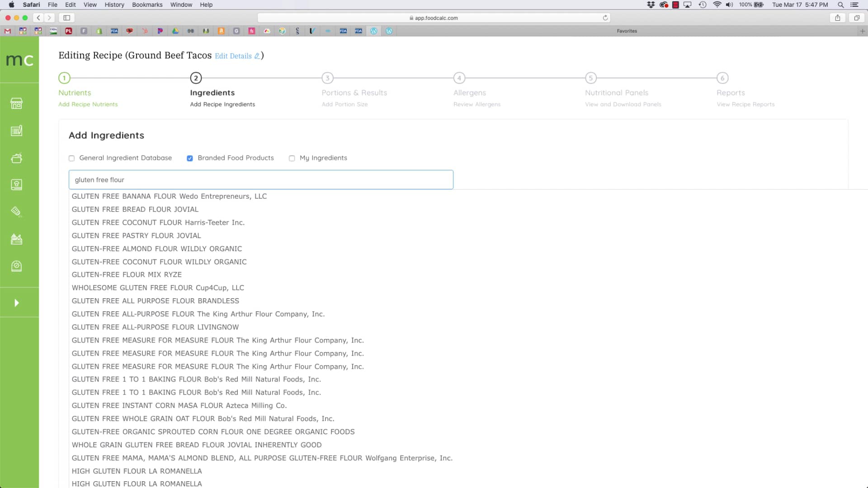Click the salt shaker sidebar icon
This screenshot has height=488, width=868.
click(x=16, y=211)
